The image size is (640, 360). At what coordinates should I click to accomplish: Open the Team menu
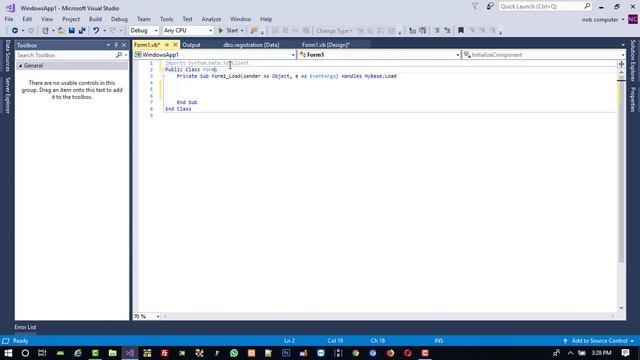pyautogui.click(x=144, y=19)
